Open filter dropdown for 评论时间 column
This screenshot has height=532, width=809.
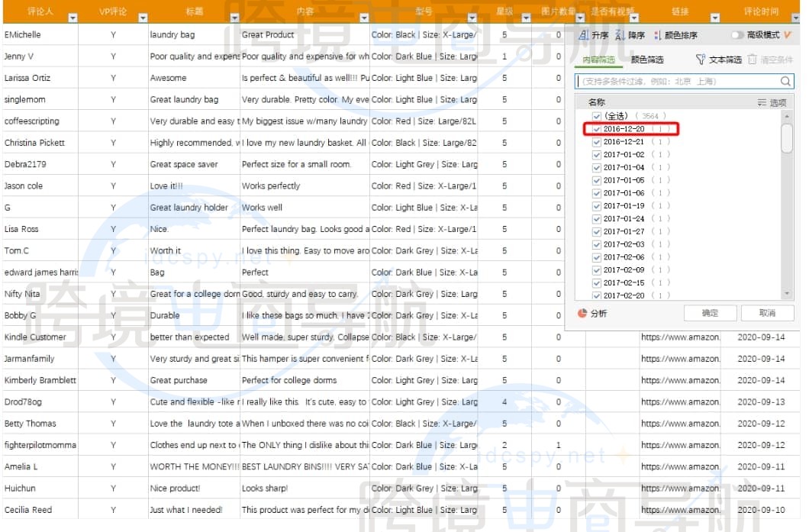point(796,18)
